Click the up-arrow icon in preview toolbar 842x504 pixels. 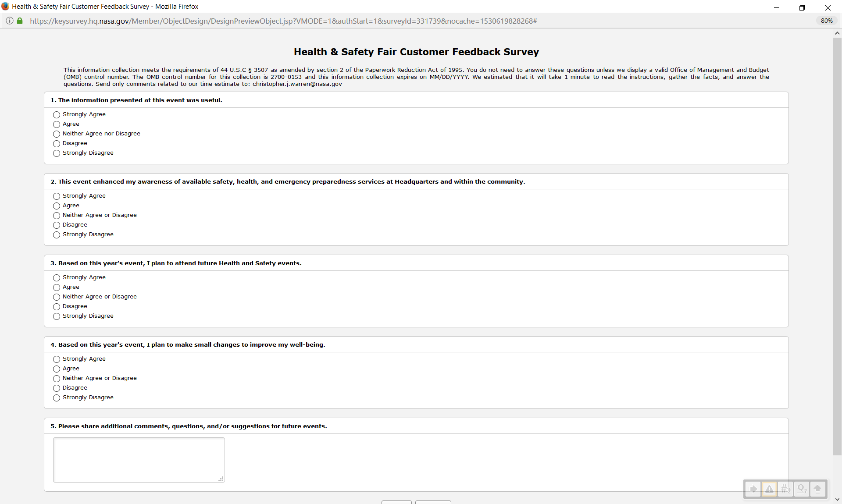click(x=817, y=489)
